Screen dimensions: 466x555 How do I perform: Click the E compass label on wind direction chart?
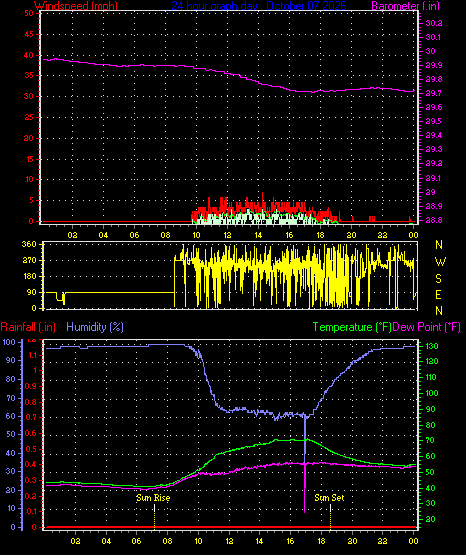click(x=438, y=295)
